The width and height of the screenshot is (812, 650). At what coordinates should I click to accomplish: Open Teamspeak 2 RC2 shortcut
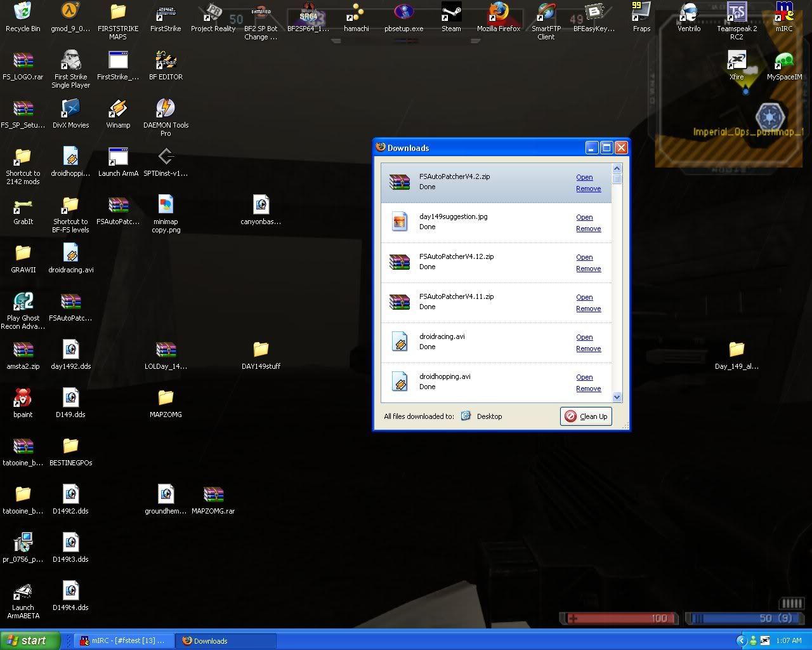(x=737, y=21)
